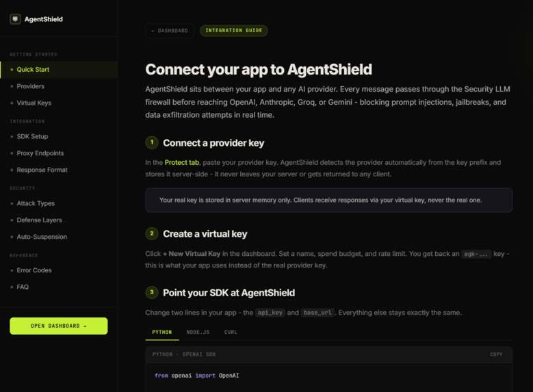The width and height of the screenshot is (533, 392).
Task: Switch to the Node.js code tab
Action: (198, 332)
